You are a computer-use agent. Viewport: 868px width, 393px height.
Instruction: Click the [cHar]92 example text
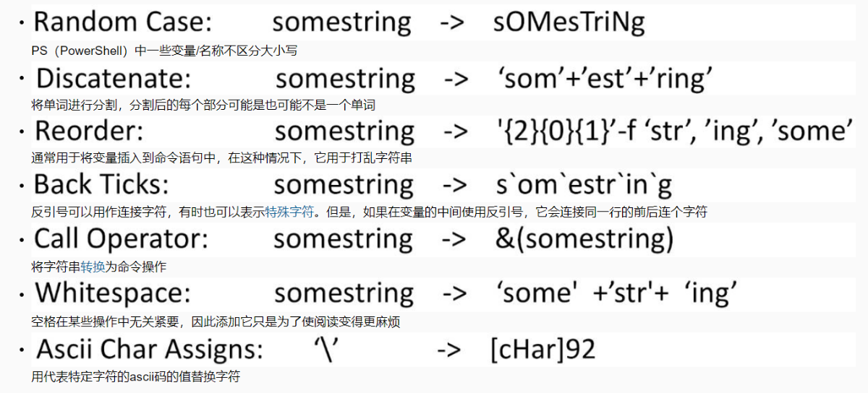[x=542, y=349]
